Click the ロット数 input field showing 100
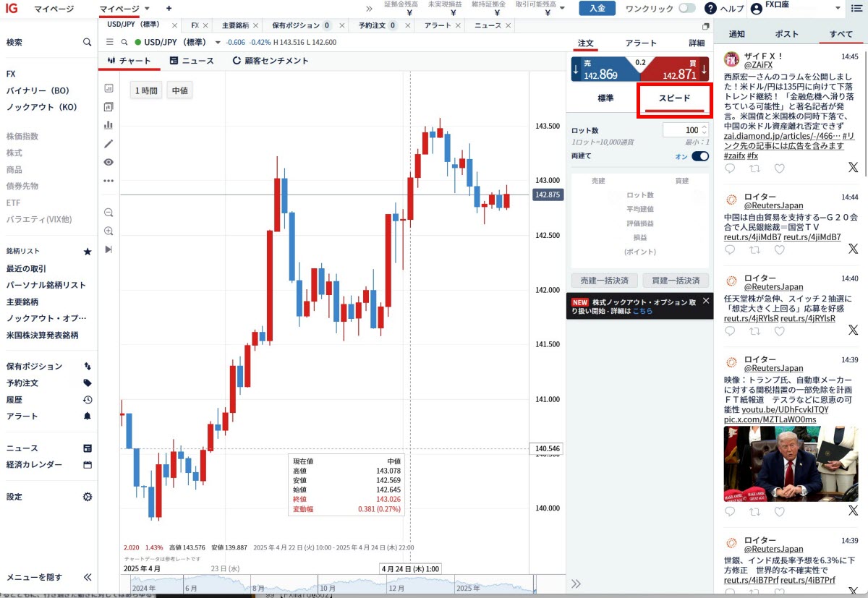 (681, 130)
